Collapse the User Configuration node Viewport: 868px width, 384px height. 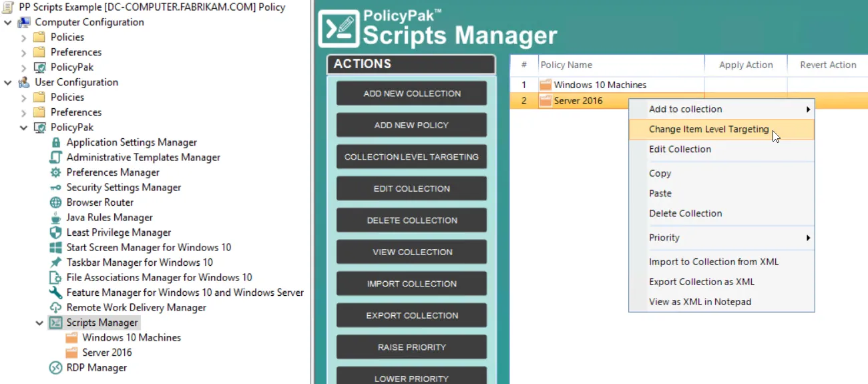coord(8,82)
